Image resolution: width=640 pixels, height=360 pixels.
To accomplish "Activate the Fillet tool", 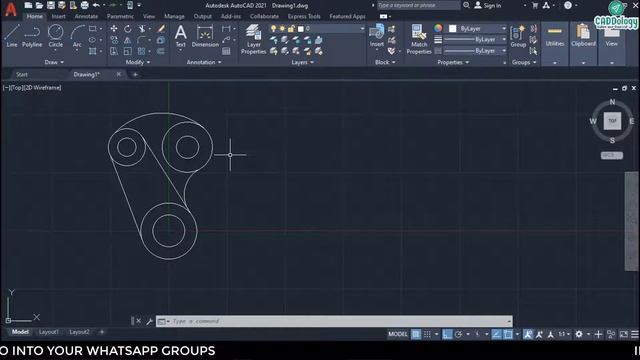I will [x=142, y=40].
